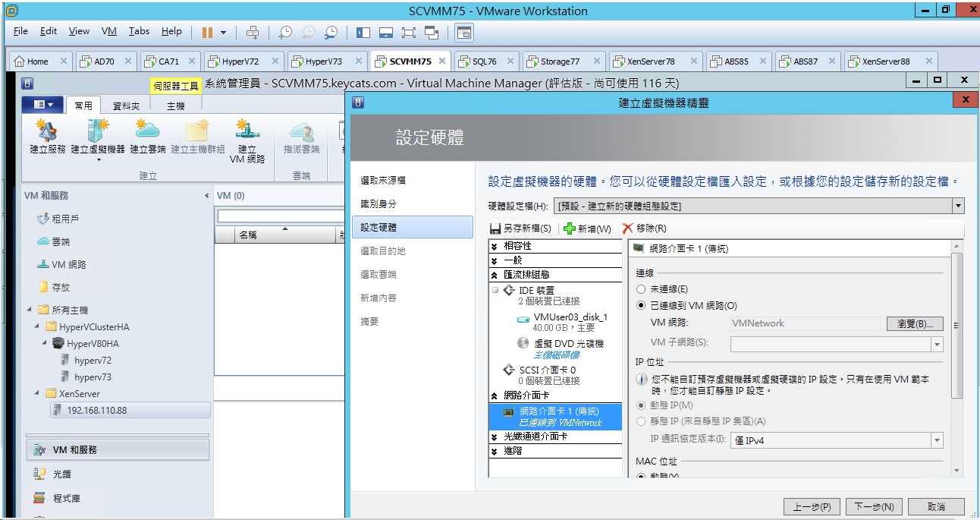Click 建立虛擬機器 ribbon icon

pyautogui.click(x=98, y=139)
